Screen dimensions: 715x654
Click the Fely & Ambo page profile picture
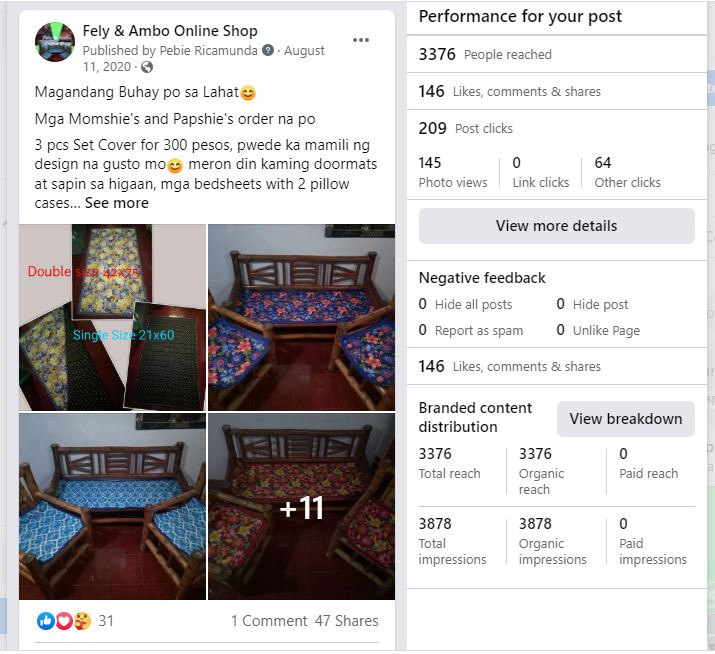click(x=55, y=42)
